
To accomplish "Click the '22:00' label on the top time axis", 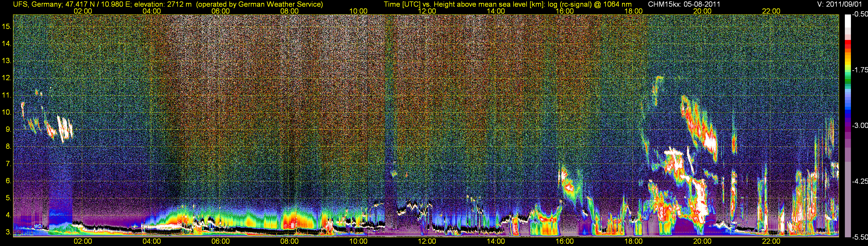I will pos(771,11).
